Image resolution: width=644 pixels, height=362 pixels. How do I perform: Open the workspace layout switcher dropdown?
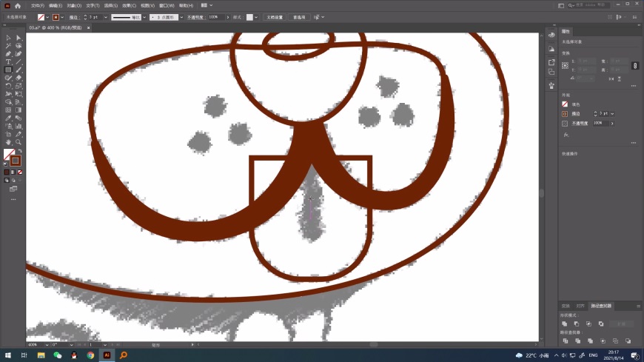pyautogui.click(x=207, y=5)
